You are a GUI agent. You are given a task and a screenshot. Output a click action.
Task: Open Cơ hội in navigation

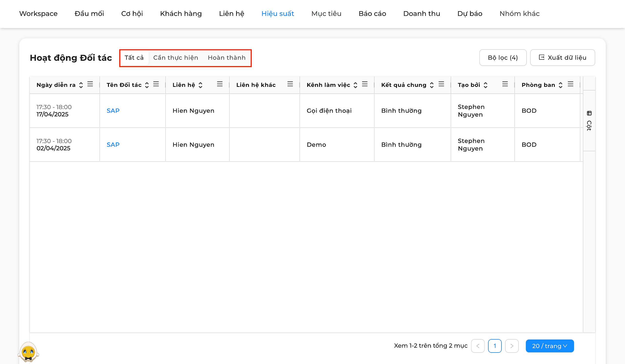(132, 14)
